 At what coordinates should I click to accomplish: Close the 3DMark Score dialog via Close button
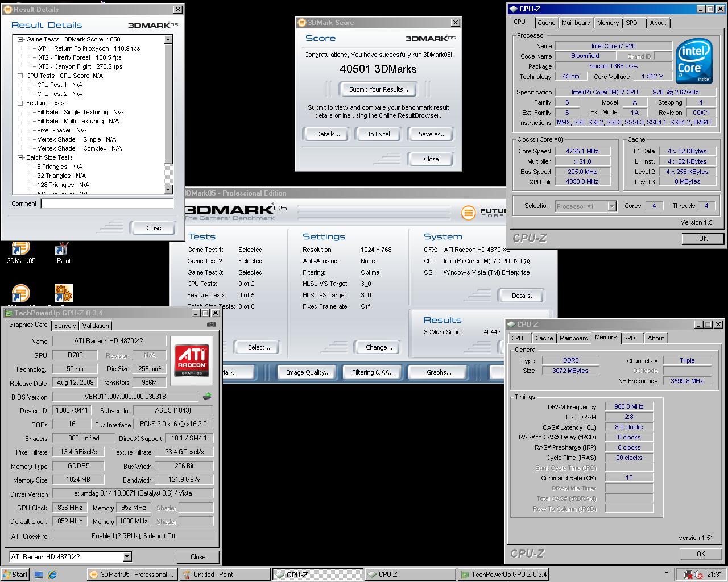(431, 159)
